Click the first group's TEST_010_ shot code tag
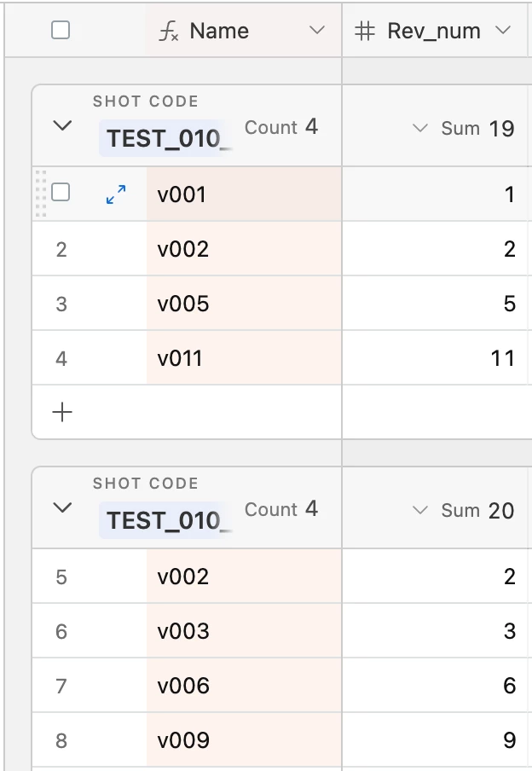Viewport: 532px width, 771px height. (x=166, y=139)
